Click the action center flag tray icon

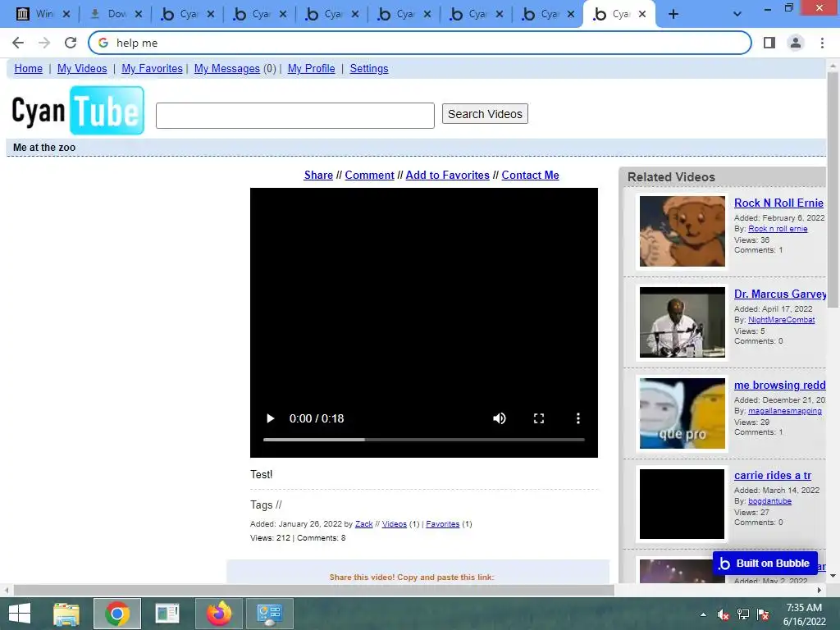tap(763, 614)
